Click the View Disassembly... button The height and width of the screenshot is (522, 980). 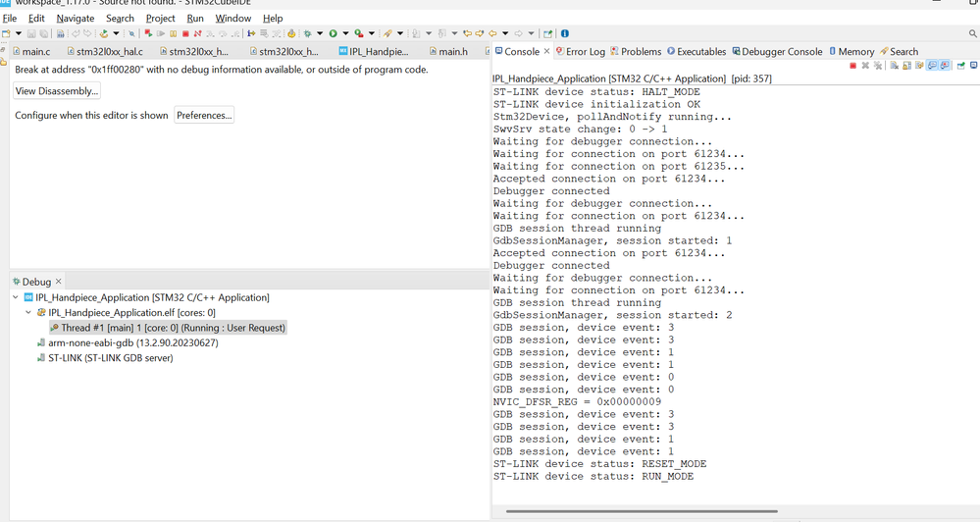[x=56, y=91]
